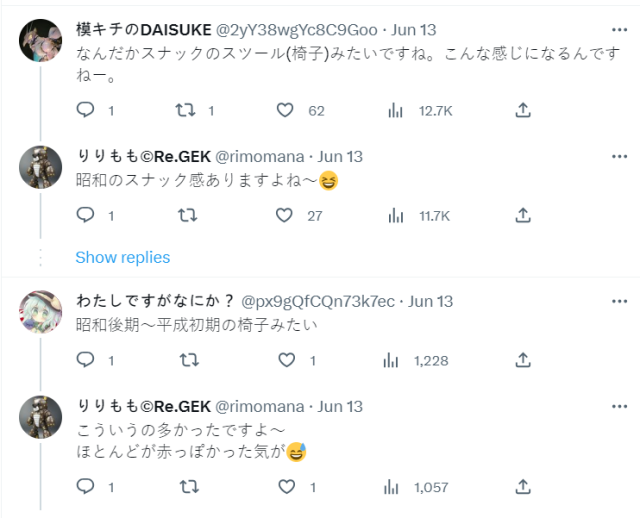Like the reply with 27 likes
The image size is (640, 518).
pyautogui.click(x=285, y=215)
